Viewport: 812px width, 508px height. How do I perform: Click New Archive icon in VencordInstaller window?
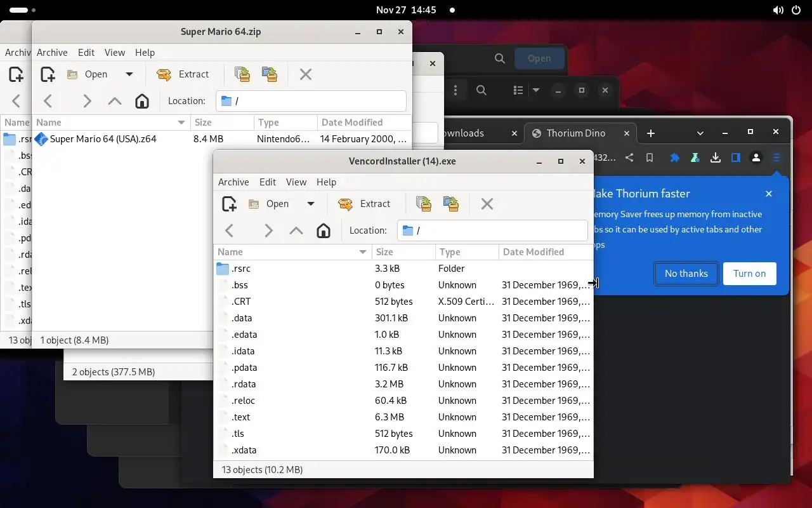pos(229,204)
